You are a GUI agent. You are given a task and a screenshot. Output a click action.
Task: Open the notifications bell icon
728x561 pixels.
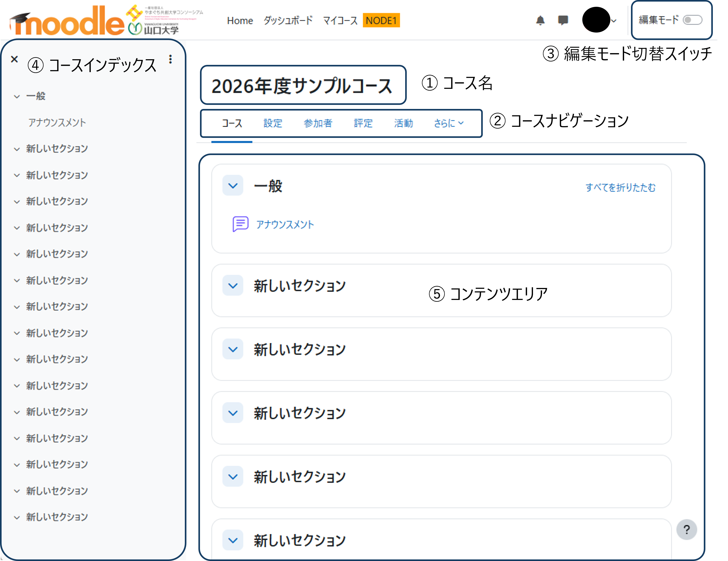pyautogui.click(x=540, y=20)
